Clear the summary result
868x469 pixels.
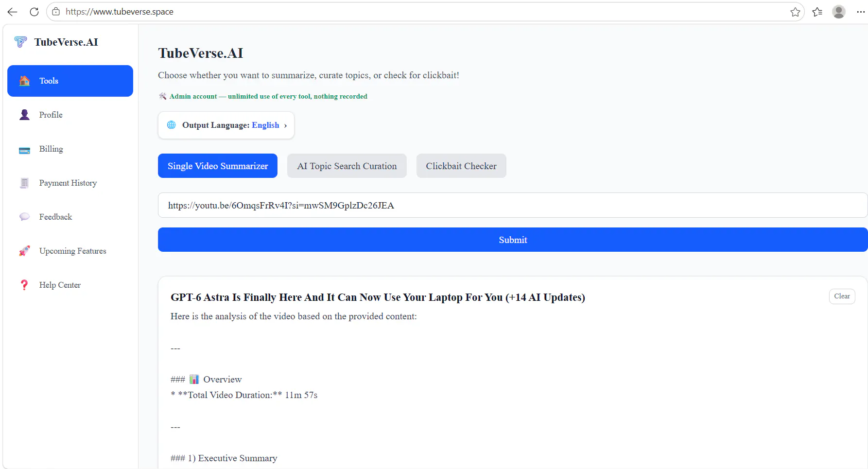(x=842, y=296)
